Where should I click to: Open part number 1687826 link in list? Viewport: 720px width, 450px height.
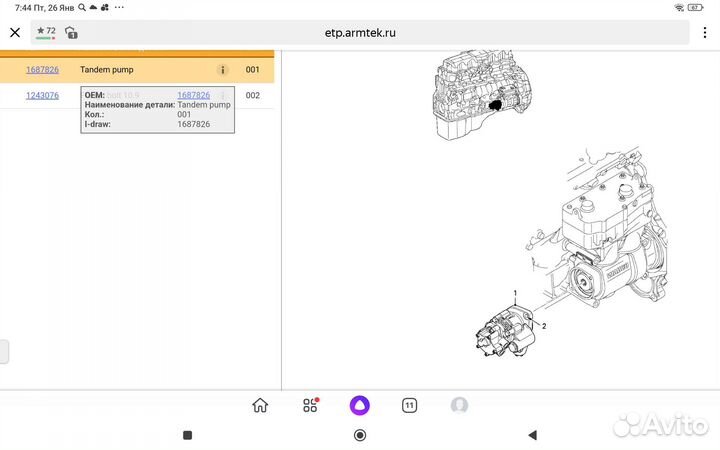click(42, 70)
